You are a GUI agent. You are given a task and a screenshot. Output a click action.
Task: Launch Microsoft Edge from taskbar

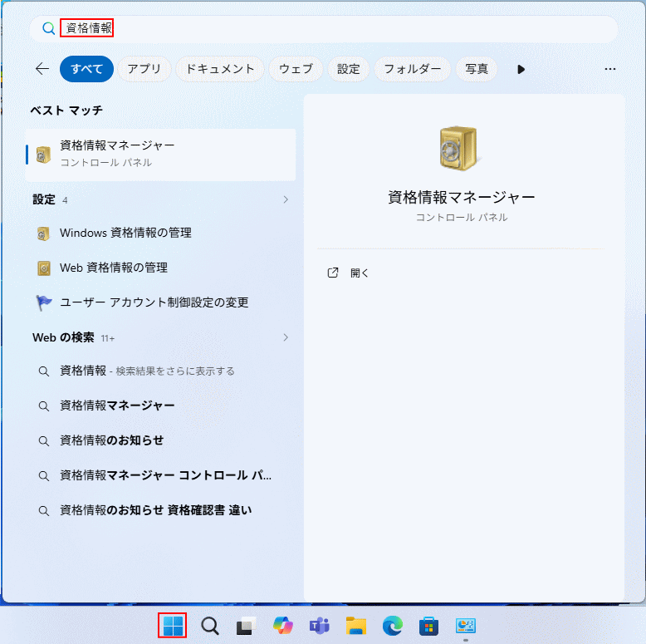pyautogui.click(x=393, y=626)
